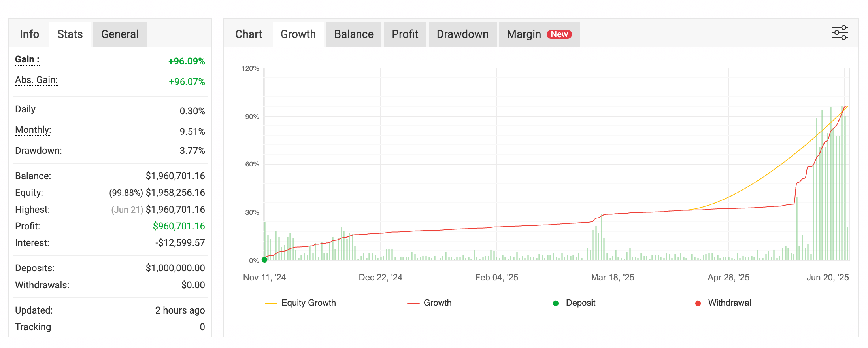Toggle the Deposit legend marker
The width and height of the screenshot is (868, 348).
[x=574, y=303]
